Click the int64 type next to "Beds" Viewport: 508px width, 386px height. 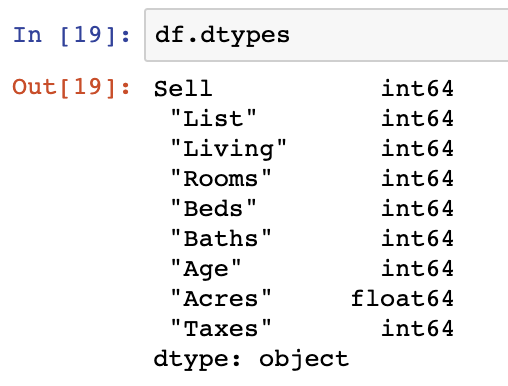pyautogui.click(x=417, y=208)
